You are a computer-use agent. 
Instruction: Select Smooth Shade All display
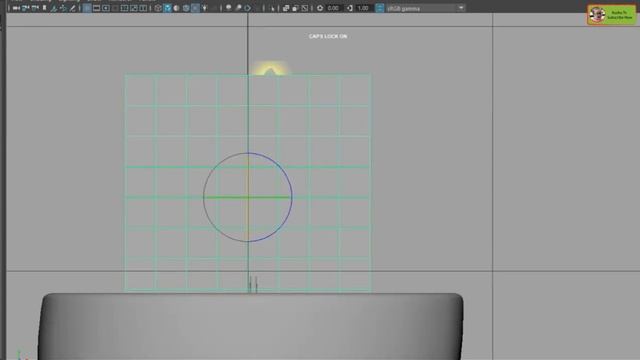(167, 8)
